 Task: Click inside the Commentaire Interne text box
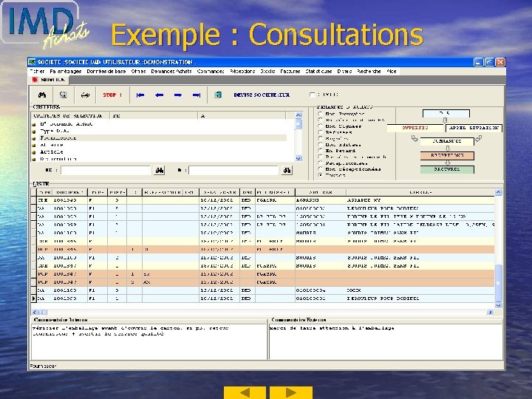click(x=149, y=341)
